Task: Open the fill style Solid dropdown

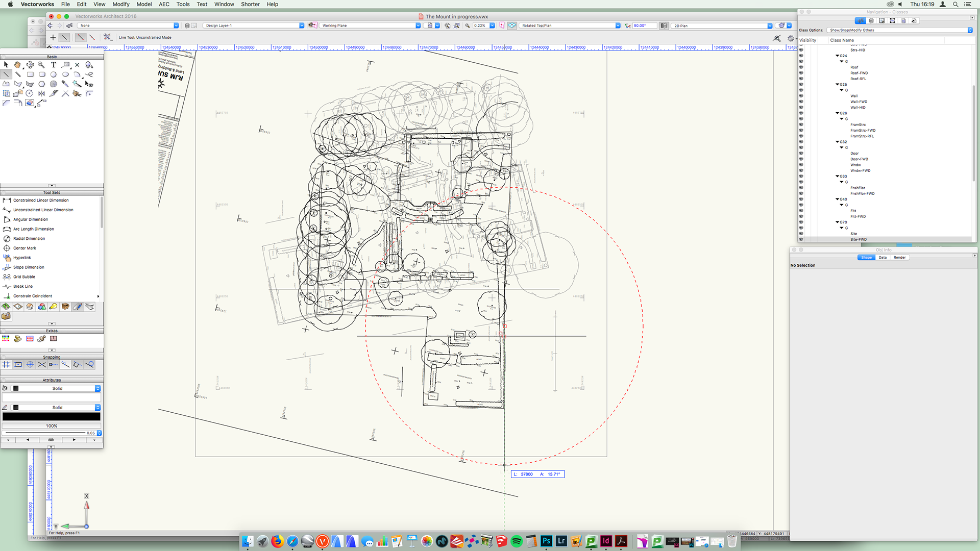Action: [x=57, y=388]
